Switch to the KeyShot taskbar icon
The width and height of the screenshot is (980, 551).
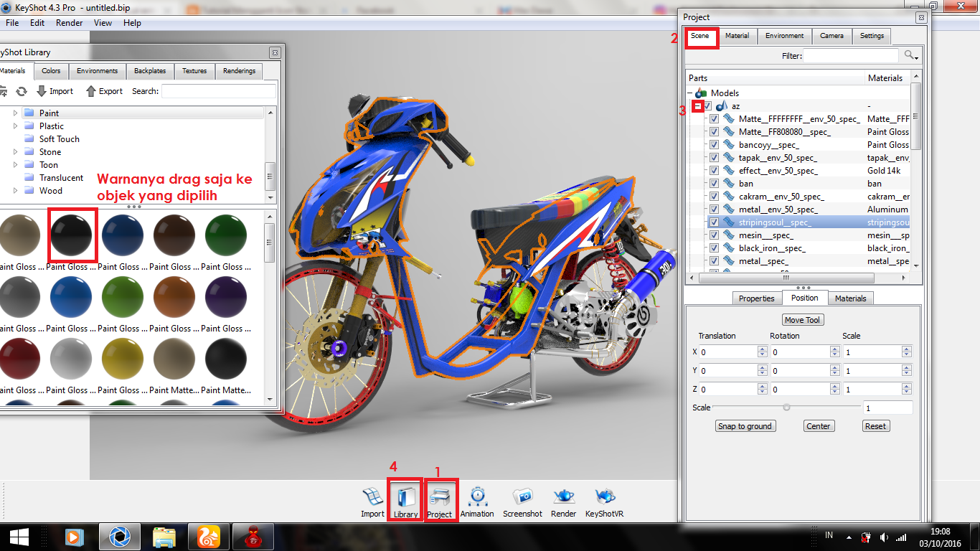tap(118, 537)
